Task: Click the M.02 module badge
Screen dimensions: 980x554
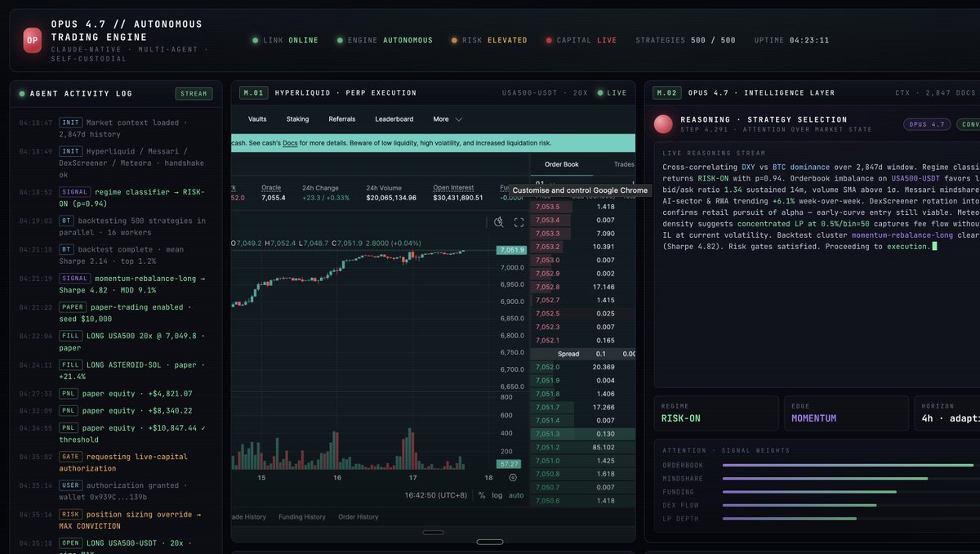Action: (x=666, y=93)
